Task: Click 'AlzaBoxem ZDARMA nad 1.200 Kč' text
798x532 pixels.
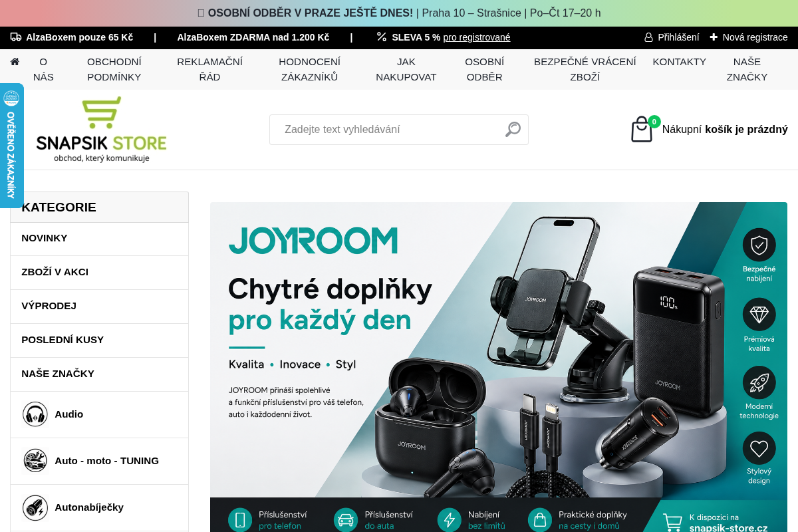Action: point(253,37)
